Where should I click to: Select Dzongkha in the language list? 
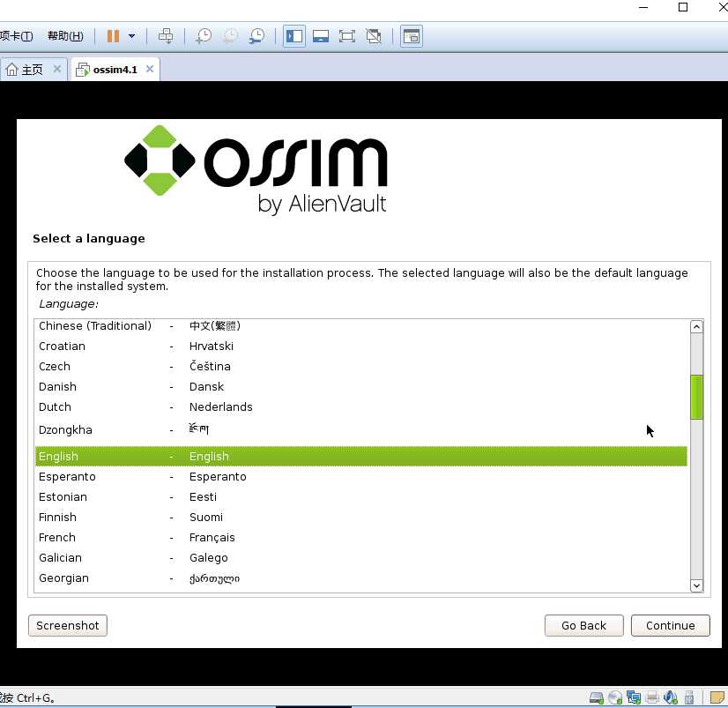(x=361, y=429)
